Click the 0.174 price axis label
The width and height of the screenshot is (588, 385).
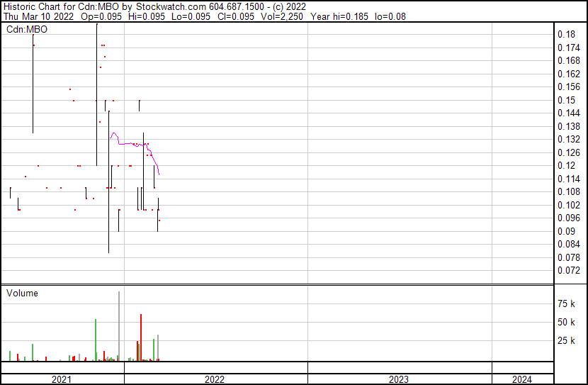(568, 48)
